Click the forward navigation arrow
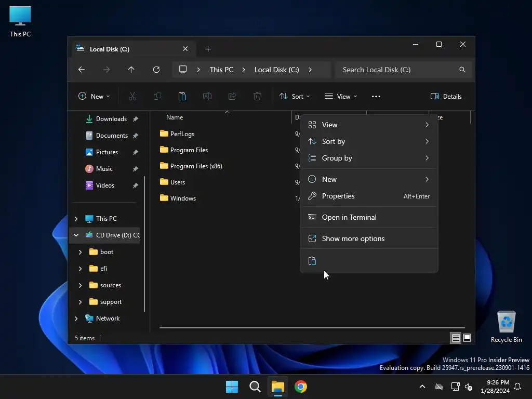The image size is (532, 399). click(107, 70)
